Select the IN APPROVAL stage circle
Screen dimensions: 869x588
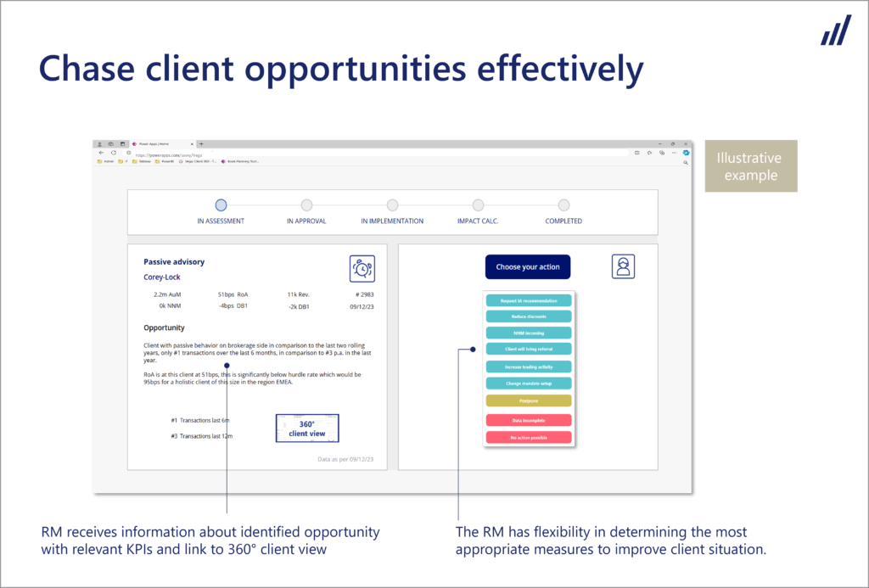306,204
